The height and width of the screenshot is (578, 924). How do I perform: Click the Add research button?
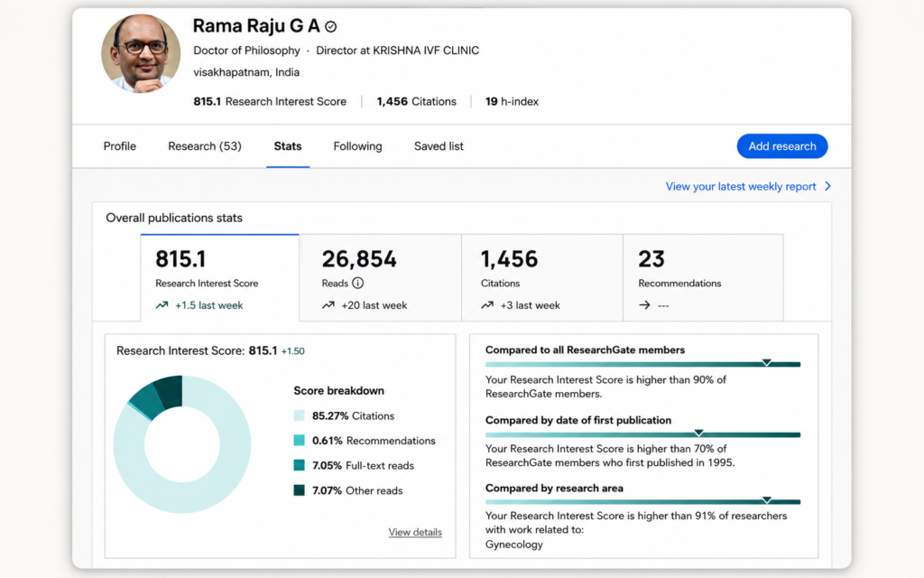coord(782,146)
